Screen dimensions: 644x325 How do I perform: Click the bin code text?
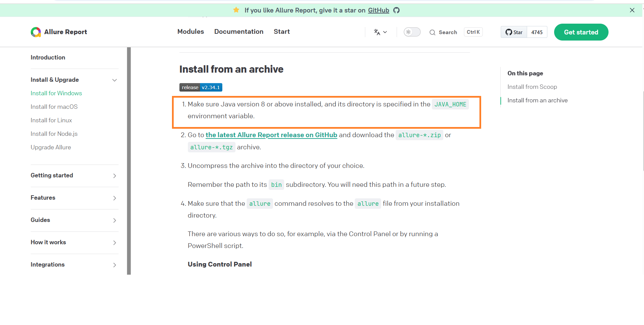(276, 185)
